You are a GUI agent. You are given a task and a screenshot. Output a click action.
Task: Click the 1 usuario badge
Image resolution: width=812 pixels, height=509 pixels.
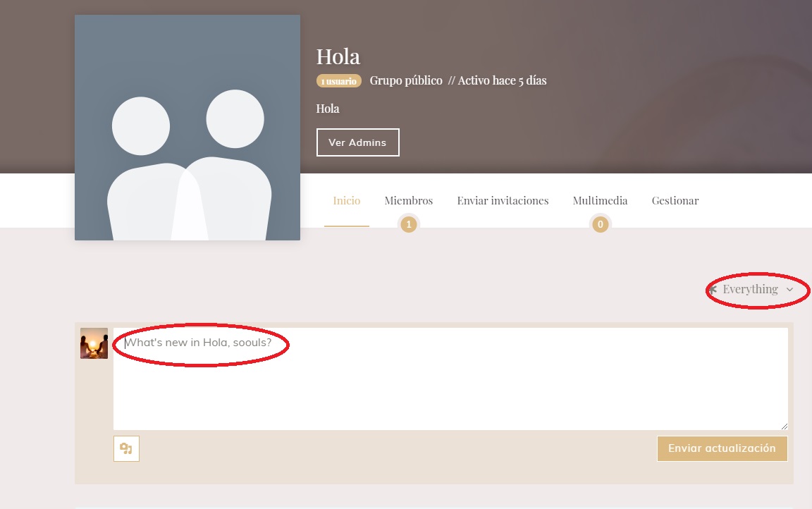(338, 81)
